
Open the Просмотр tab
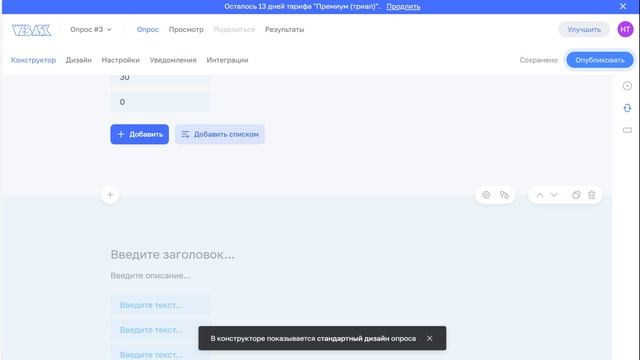click(186, 29)
